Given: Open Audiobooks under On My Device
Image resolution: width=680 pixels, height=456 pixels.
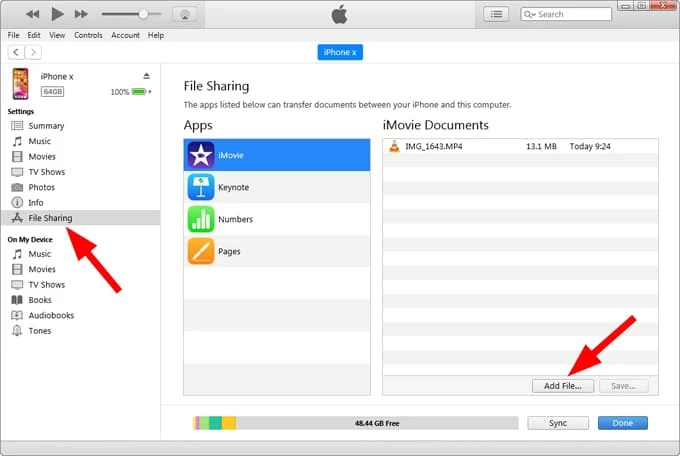Looking at the screenshot, I should pyautogui.click(x=51, y=315).
